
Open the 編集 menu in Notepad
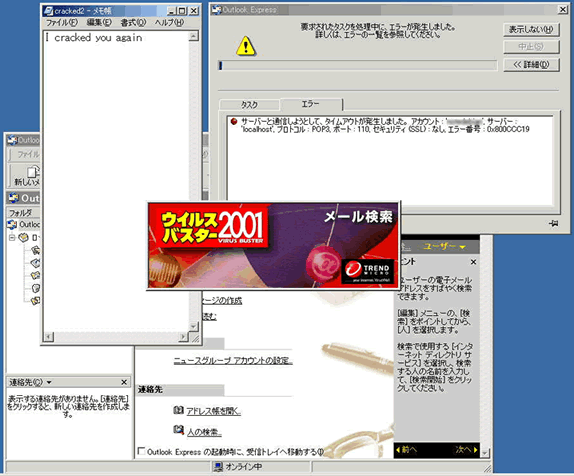pyautogui.click(x=99, y=23)
